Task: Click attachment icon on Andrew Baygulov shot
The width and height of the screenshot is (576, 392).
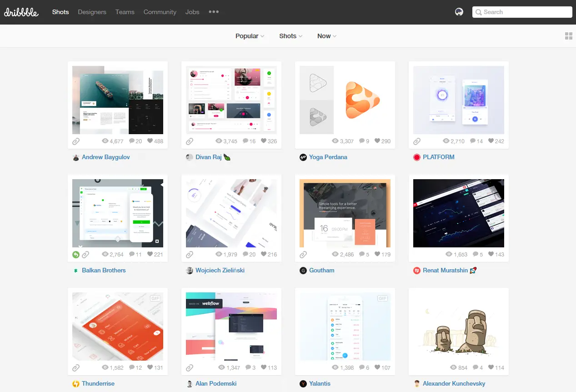Action: pyautogui.click(x=76, y=141)
